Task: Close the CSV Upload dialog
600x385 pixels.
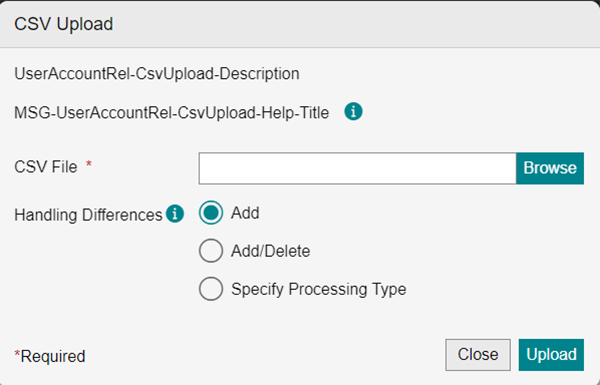Action: tap(478, 355)
